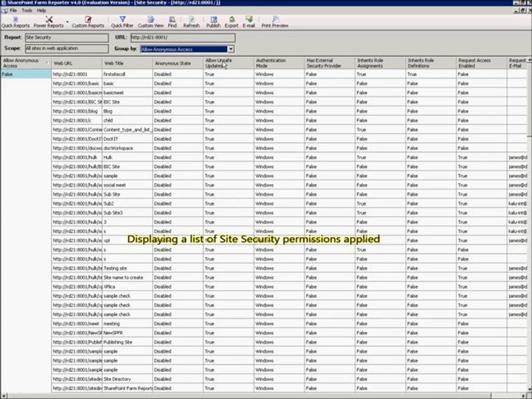This screenshot has height=399, width=532.
Task: Sort by Has External Security Provider column
Action: pyautogui.click(x=329, y=63)
